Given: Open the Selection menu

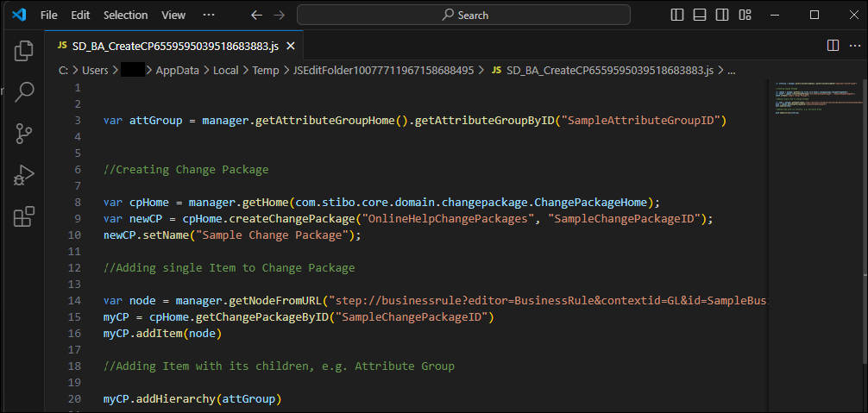Looking at the screenshot, I should [x=125, y=15].
